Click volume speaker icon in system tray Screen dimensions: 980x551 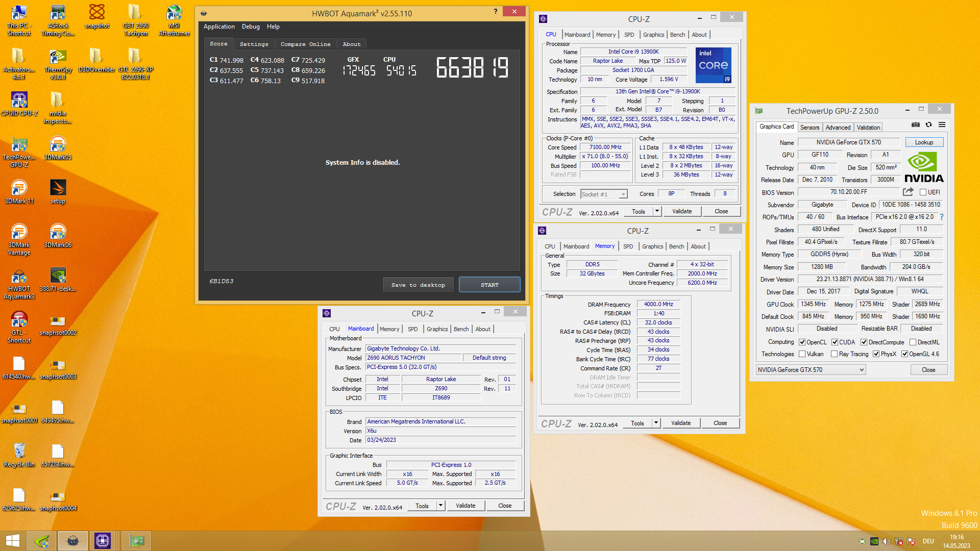[886, 541]
